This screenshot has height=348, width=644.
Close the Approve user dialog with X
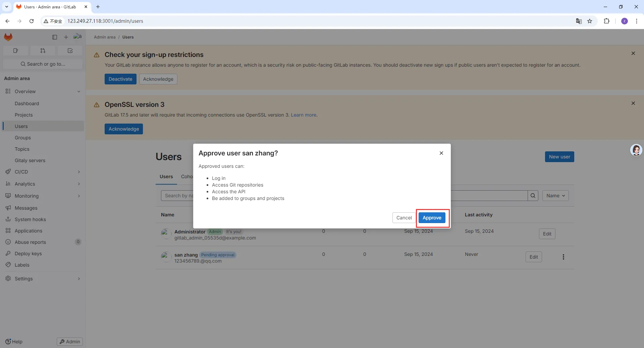(441, 153)
